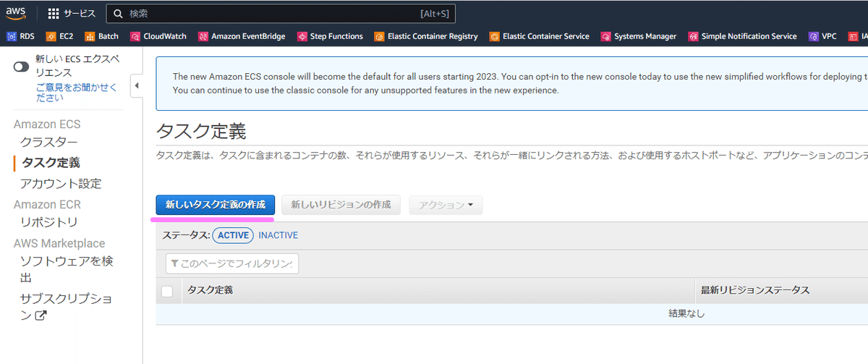Select the INACTIVE status filter
The width and height of the screenshot is (868, 364).
point(278,235)
